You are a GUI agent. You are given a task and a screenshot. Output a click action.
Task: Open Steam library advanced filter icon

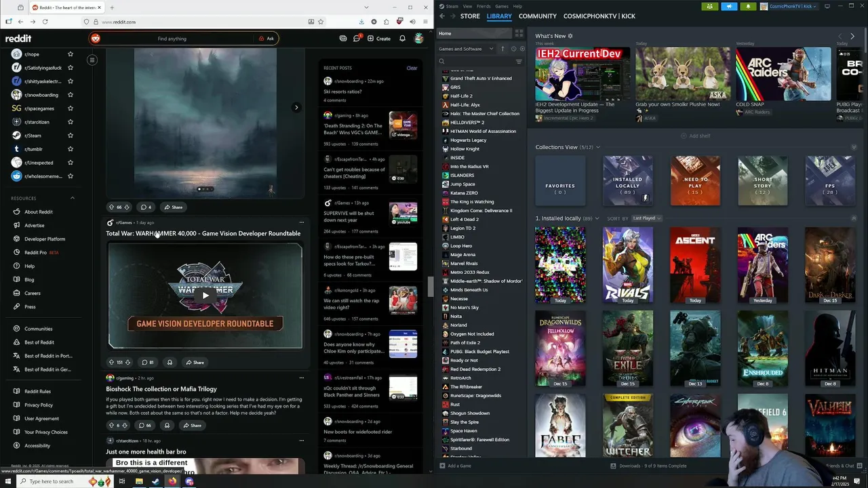[x=519, y=62]
